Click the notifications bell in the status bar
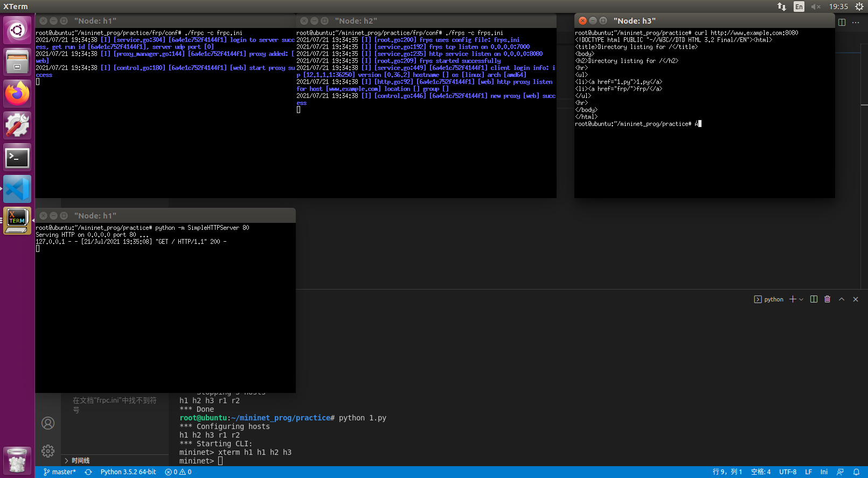Viewport: 868px width, 478px height. (856, 472)
